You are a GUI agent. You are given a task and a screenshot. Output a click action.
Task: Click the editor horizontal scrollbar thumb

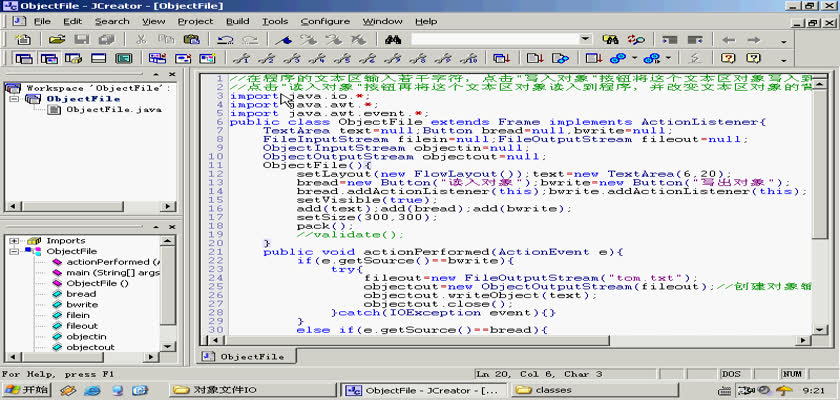(x=415, y=340)
